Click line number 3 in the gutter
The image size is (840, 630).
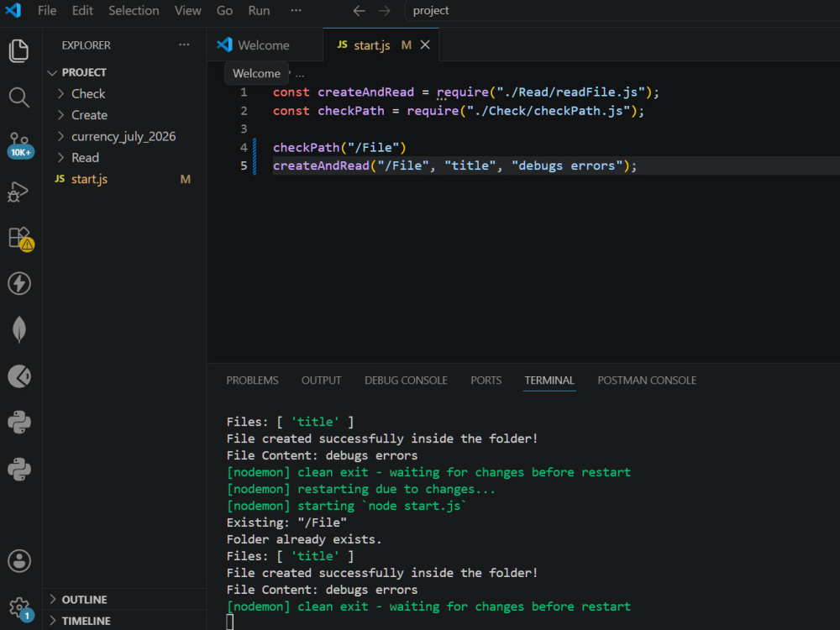244,129
